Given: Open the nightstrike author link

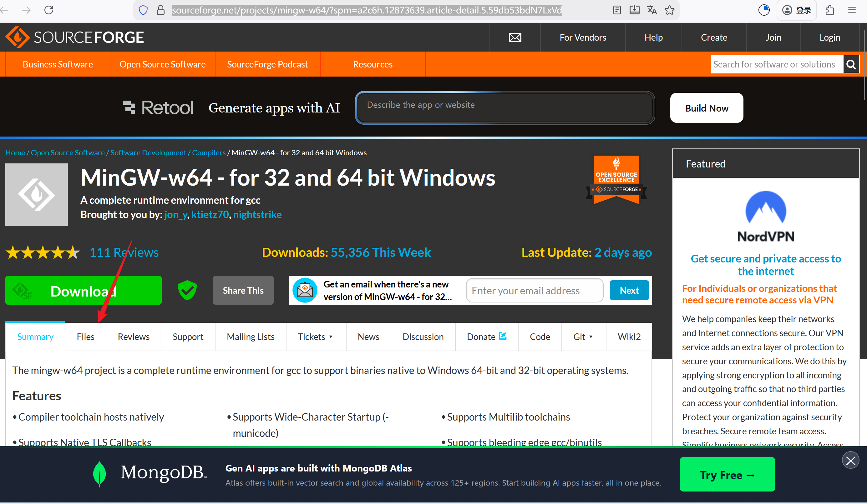Looking at the screenshot, I should [x=257, y=215].
